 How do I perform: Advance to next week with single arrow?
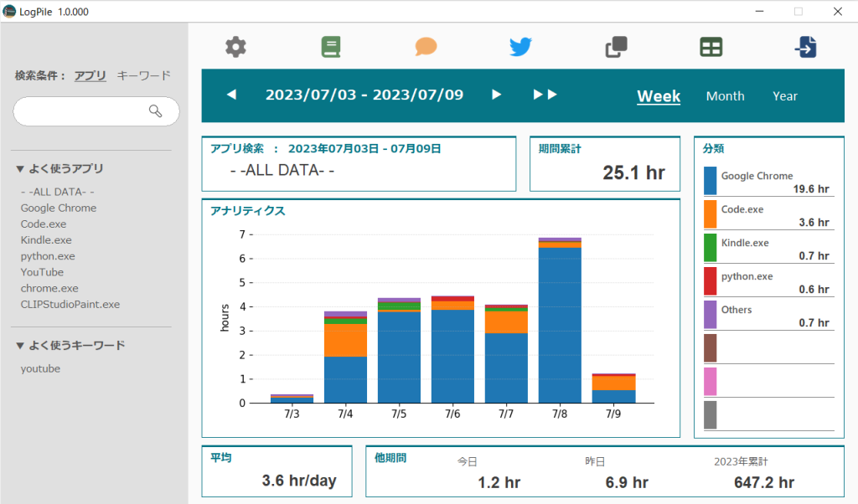tap(497, 95)
